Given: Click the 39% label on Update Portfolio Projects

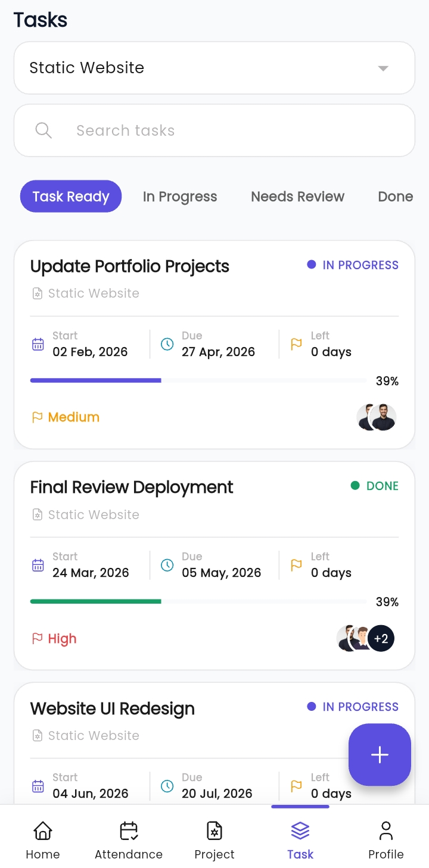Looking at the screenshot, I should click(387, 381).
